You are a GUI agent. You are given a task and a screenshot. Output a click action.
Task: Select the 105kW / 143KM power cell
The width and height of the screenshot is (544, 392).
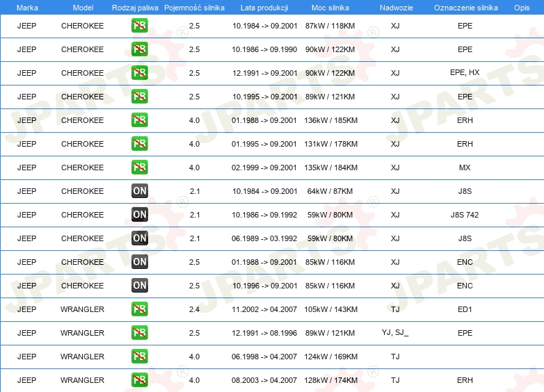[x=330, y=309]
